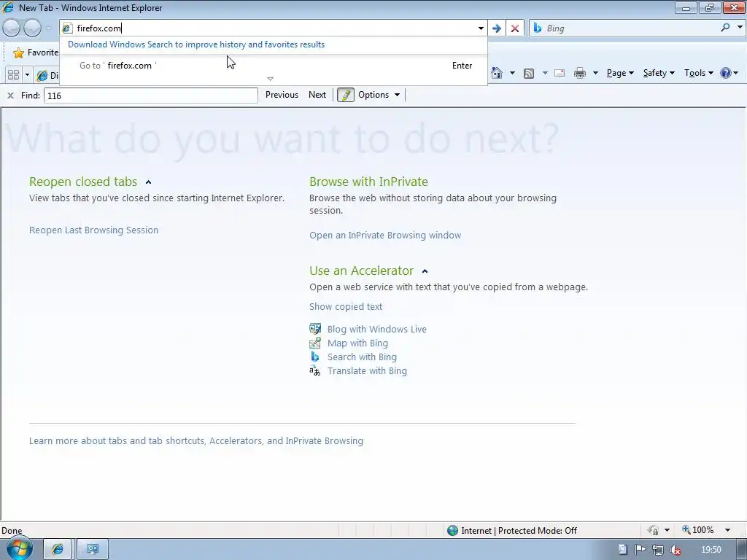
Task: Click Reopen Last Browsing Session link
Action: (93, 230)
